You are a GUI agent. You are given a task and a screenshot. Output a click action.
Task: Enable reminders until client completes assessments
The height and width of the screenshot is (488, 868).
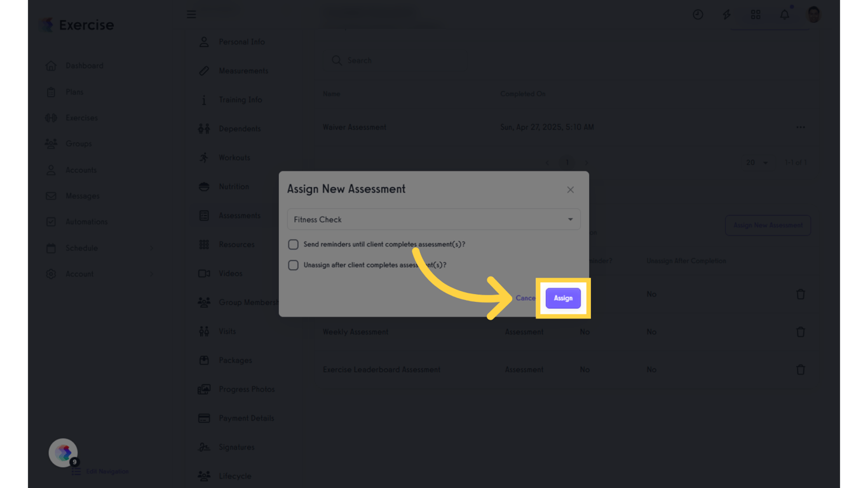(x=293, y=244)
